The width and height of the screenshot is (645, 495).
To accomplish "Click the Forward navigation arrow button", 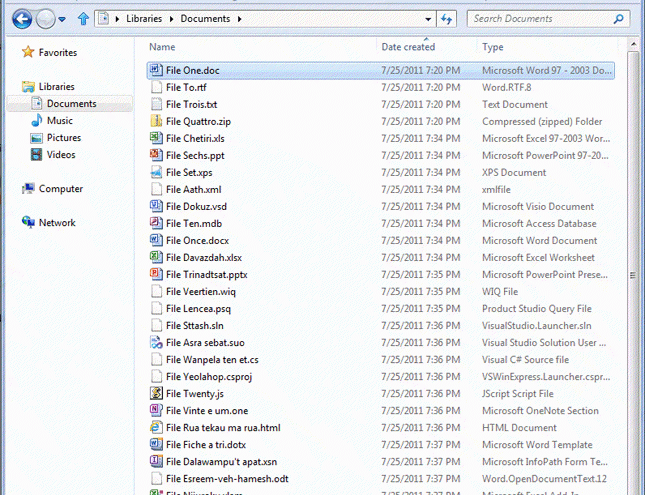I will coord(45,19).
